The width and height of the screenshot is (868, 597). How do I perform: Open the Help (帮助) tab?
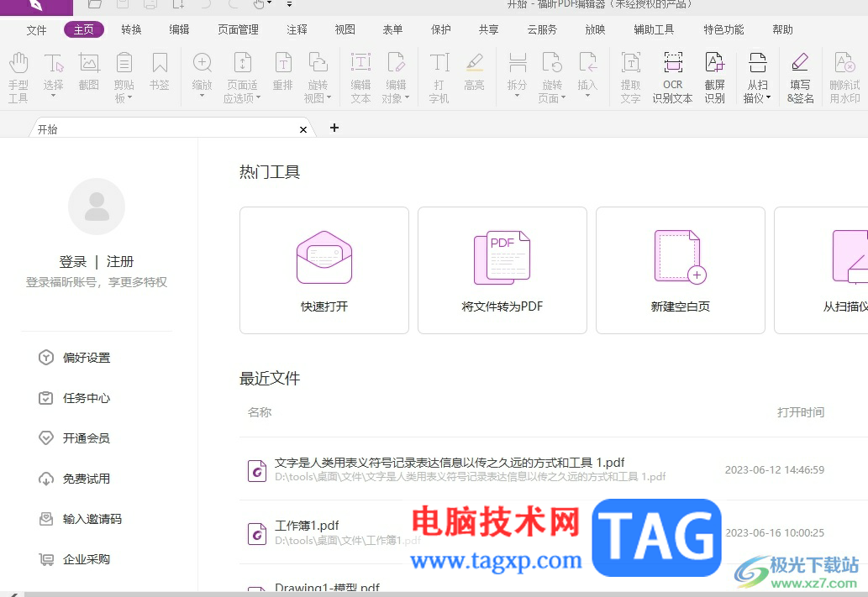tap(783, 30)
